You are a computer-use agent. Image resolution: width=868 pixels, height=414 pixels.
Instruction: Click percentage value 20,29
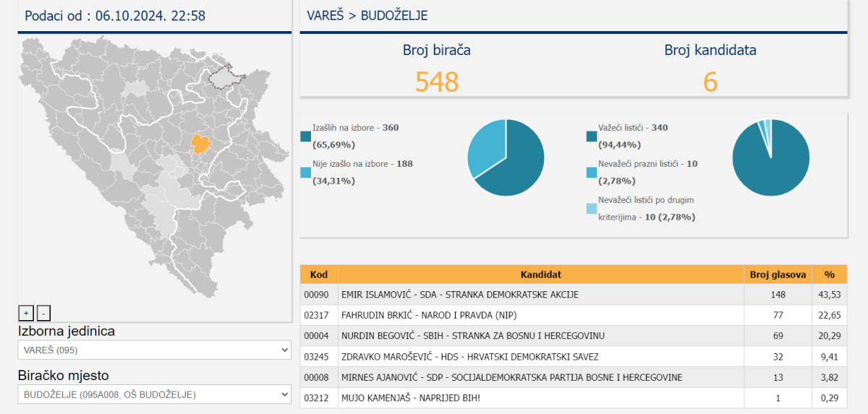point(830,336)
